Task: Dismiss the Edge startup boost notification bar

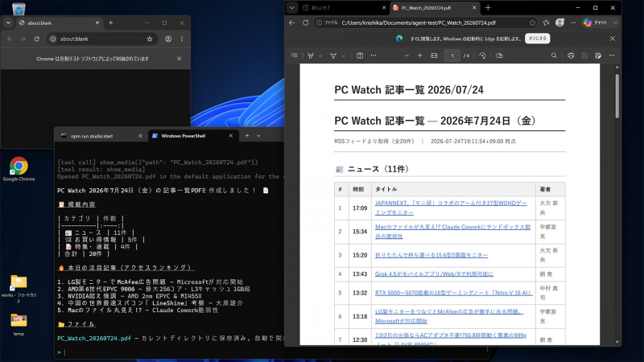Action: (x=613, y=39)
